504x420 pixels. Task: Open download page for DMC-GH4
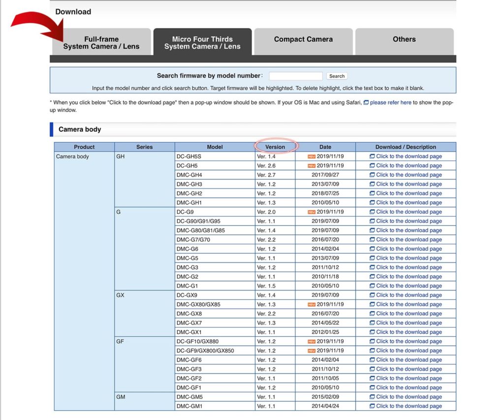point(409,175)
